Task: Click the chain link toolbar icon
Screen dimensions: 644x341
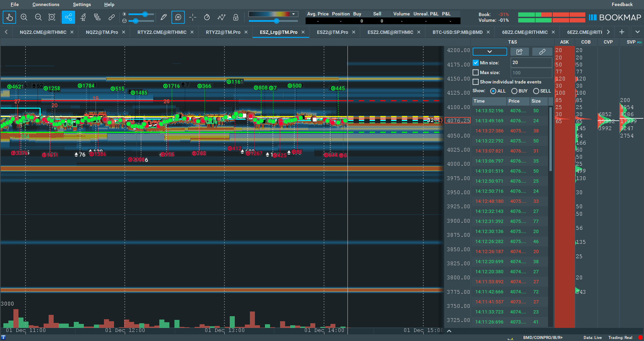Action: tap(112, 17)
